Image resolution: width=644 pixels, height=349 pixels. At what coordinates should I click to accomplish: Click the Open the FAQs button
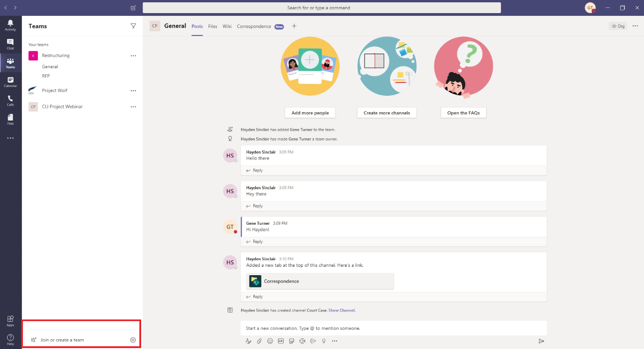point(463,113)
